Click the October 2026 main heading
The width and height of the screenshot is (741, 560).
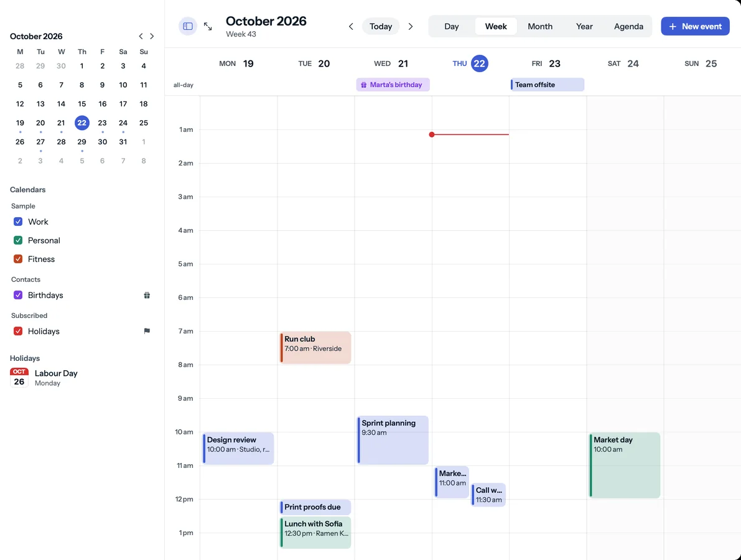(x=266, y=21)
